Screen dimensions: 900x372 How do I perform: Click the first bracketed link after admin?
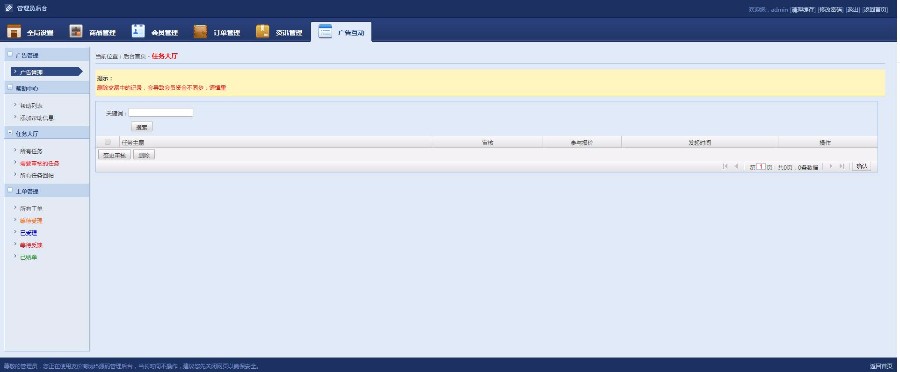(803, 9)
